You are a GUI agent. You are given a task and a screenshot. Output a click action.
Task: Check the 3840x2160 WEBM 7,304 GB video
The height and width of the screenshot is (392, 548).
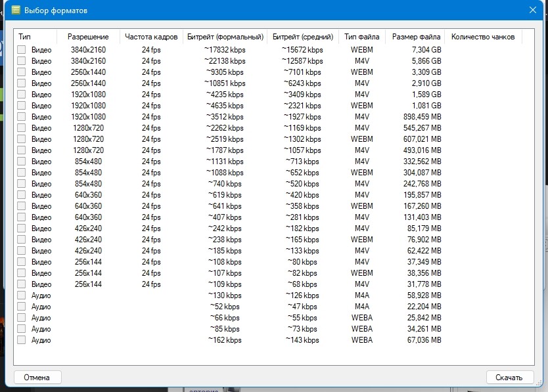click(21, 50)
